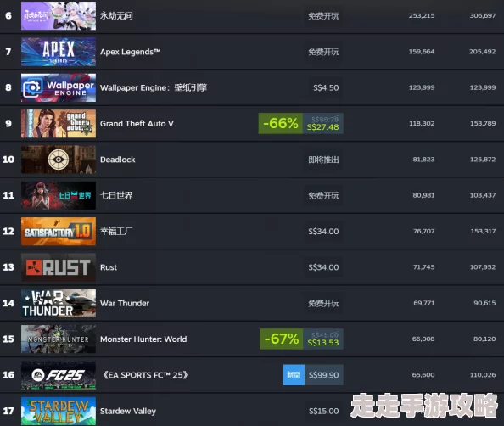Open the War Thunder capsule image
The image size is (504, 426).
click(59, 303)
